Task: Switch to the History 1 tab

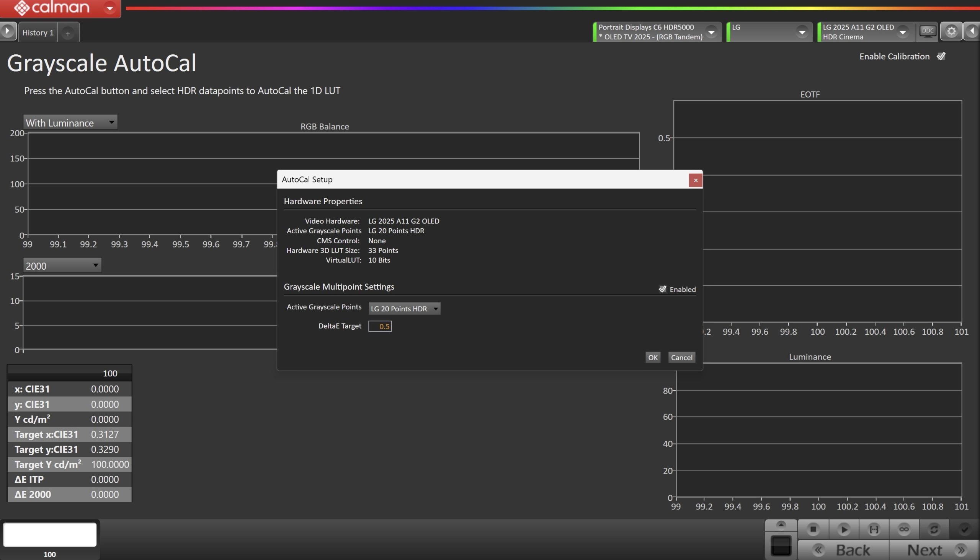Action: [38, 33]
